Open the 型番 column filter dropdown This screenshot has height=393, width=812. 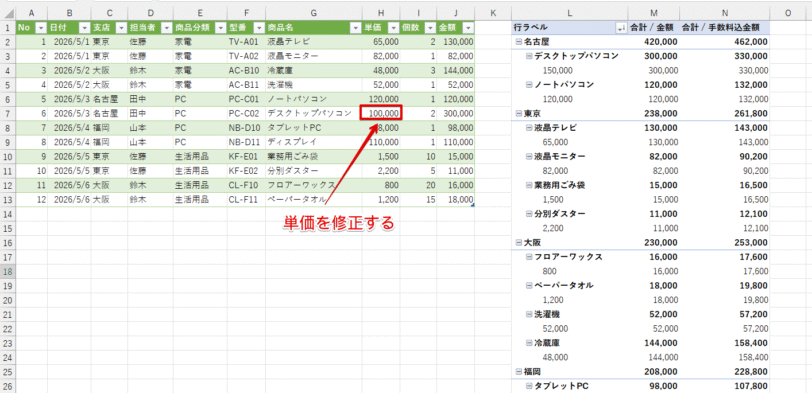(x=259, y=28)
